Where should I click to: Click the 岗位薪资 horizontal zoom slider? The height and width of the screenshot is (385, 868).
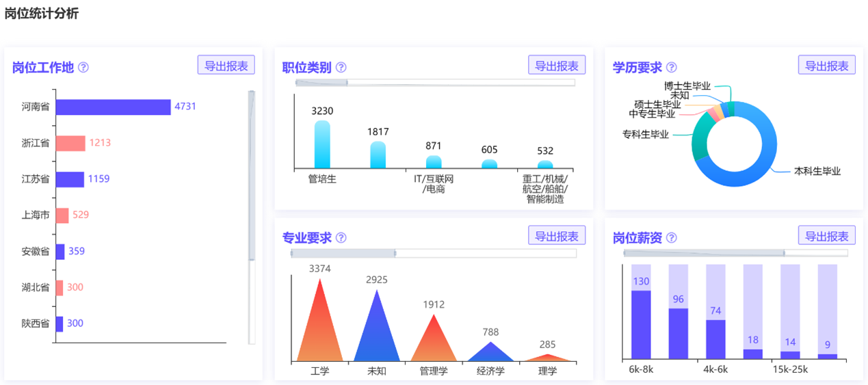coord(704,253)
